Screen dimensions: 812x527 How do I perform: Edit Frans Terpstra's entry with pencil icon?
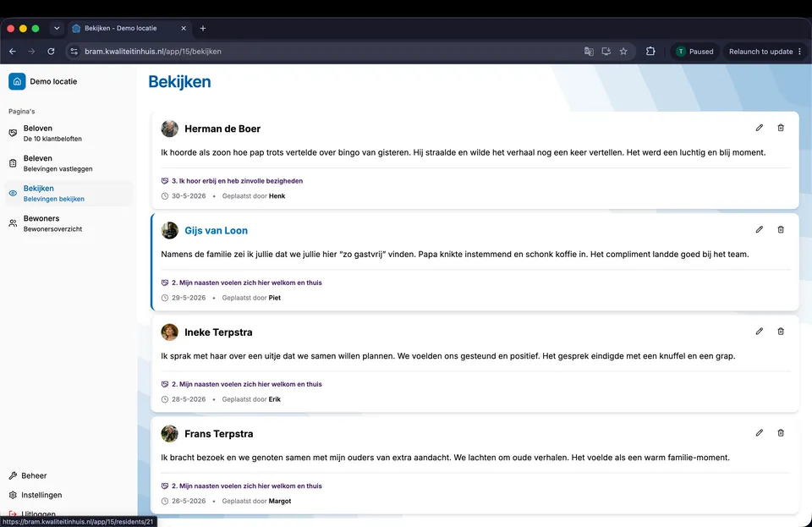[760, 433]
